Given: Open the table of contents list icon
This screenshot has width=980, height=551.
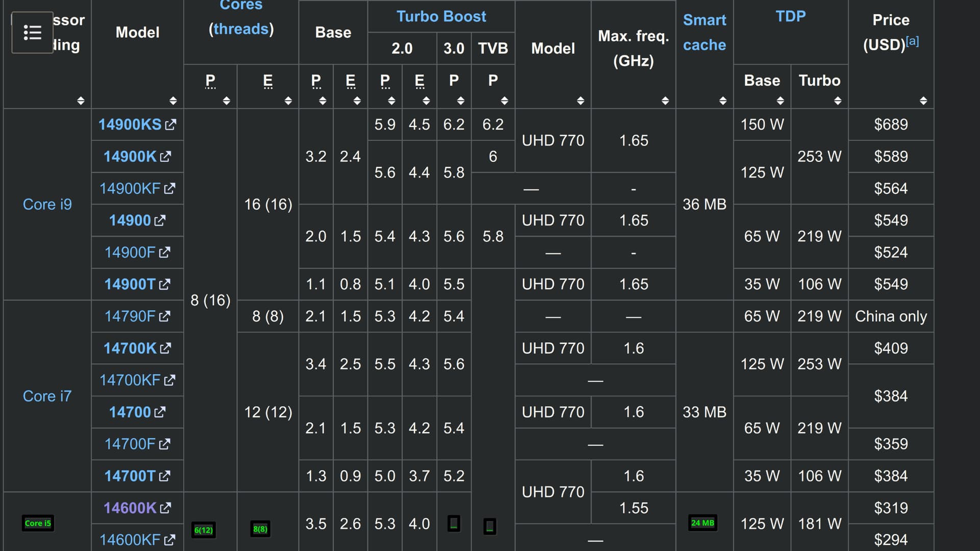Looking at the screenshot, I should [x=32, y=33].
